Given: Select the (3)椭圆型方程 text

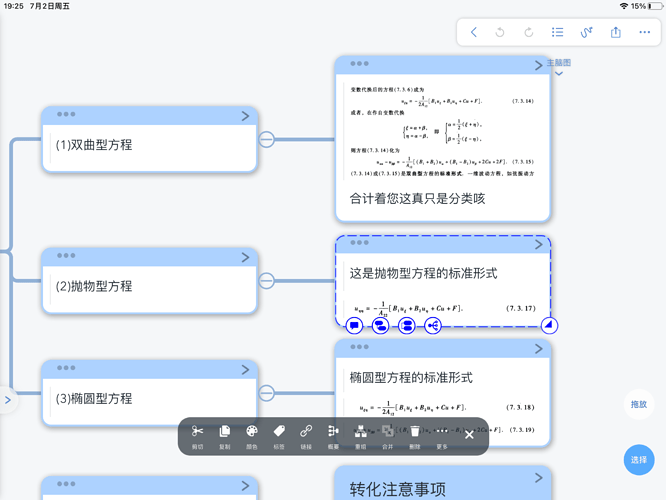Looking at the screenshot, I should click(x=94, y=398).
